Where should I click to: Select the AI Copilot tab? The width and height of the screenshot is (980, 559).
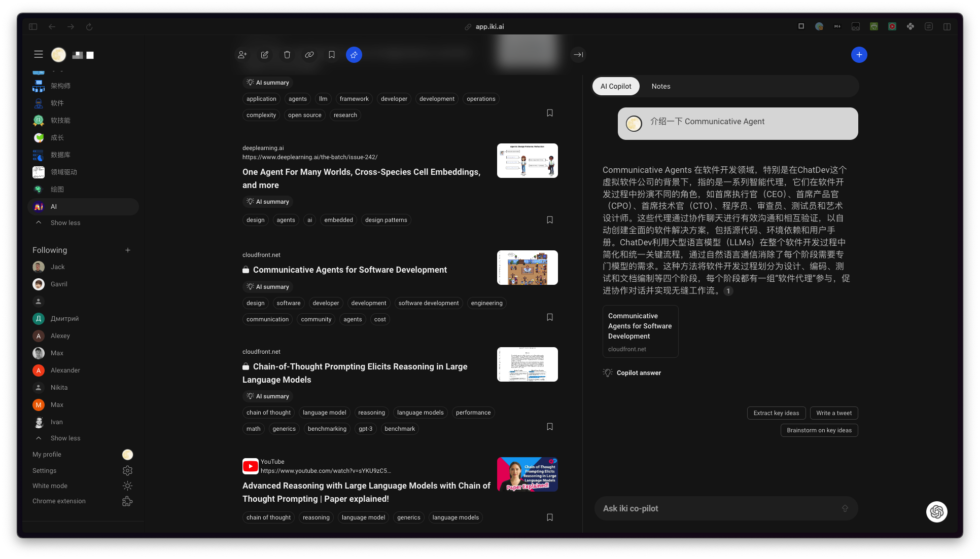(x=616, y=86)
